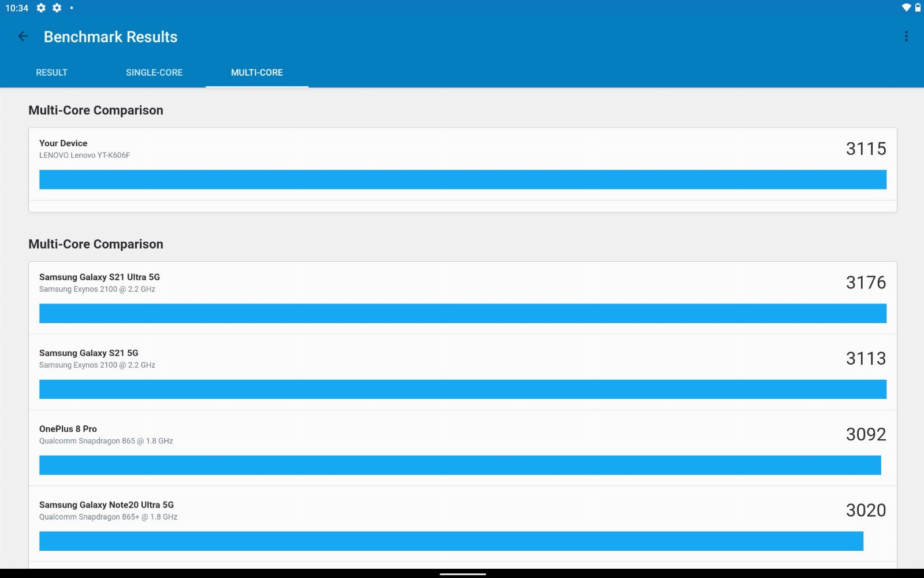924x578 pixels.
Task: Select the MULTI-CORE tab
Action: (x=257, y=73)
